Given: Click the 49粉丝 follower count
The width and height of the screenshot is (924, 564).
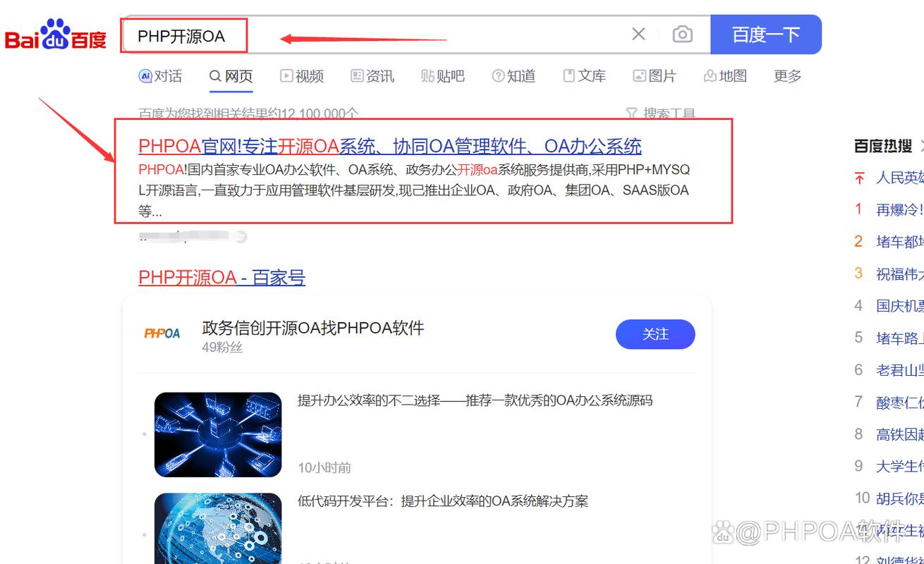Looking at the screenshot, I should coord(222,347).
